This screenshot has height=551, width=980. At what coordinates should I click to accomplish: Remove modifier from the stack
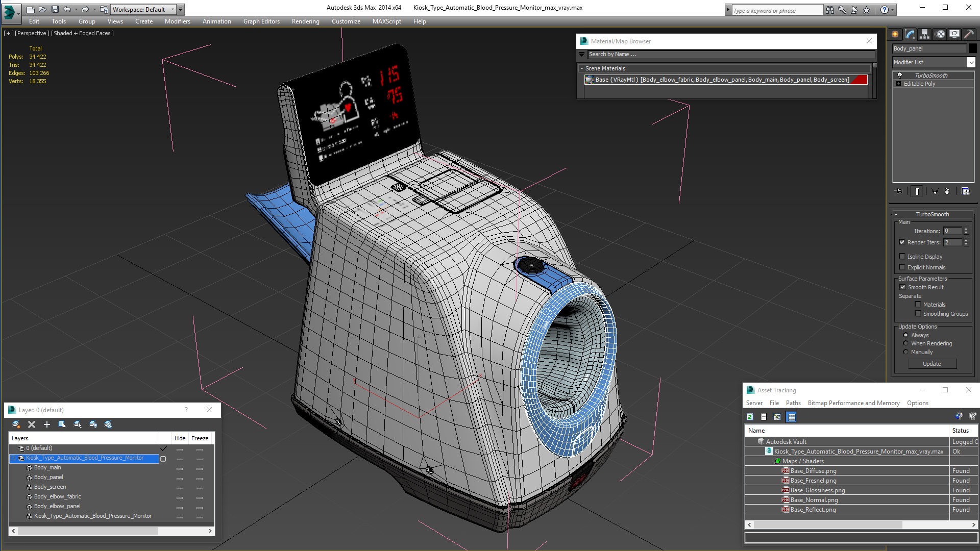947,191
